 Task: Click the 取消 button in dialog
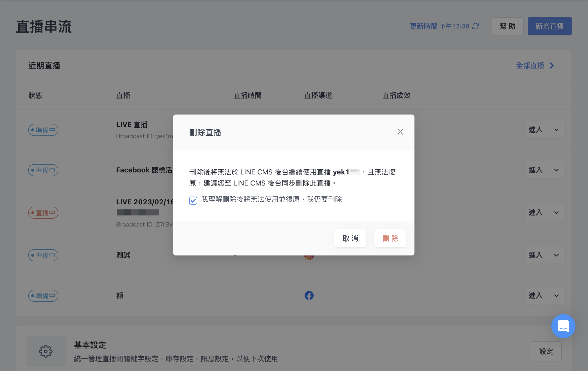pyautogui.click(x=350, y=238)
